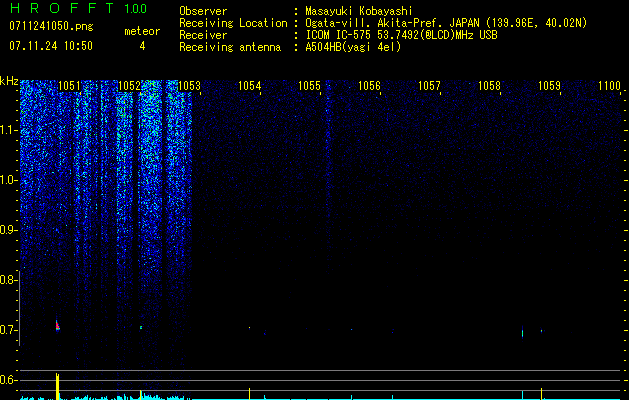
Task: Click the yellow power spike at 1059
Action: (x=542, y=394)
